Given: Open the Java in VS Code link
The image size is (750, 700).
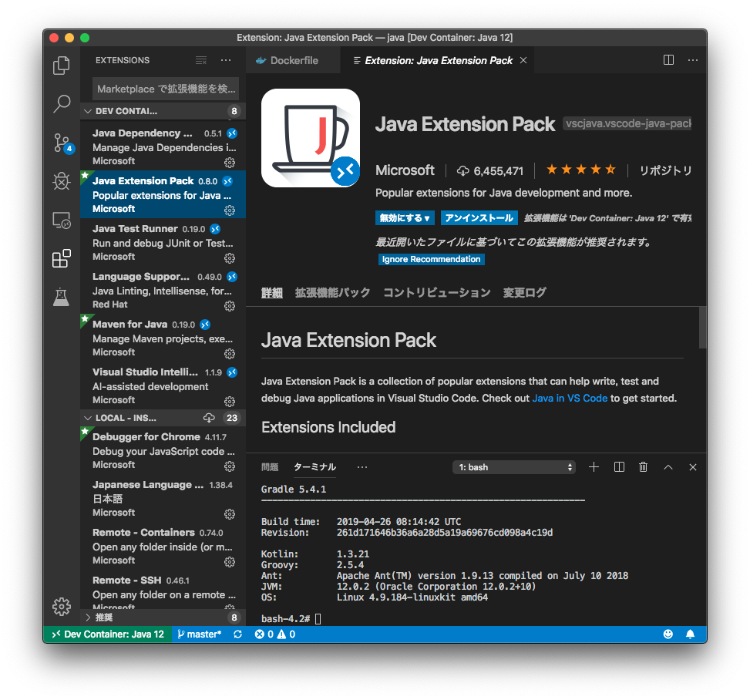Looking at the screenshot, I should pos(570,398).
